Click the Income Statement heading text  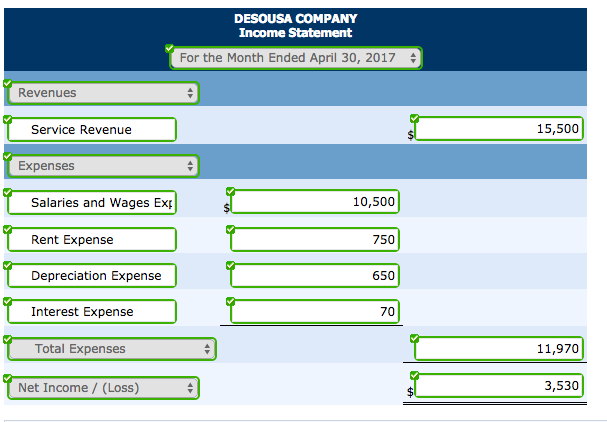pyautogui.click(x=296, y=33)
